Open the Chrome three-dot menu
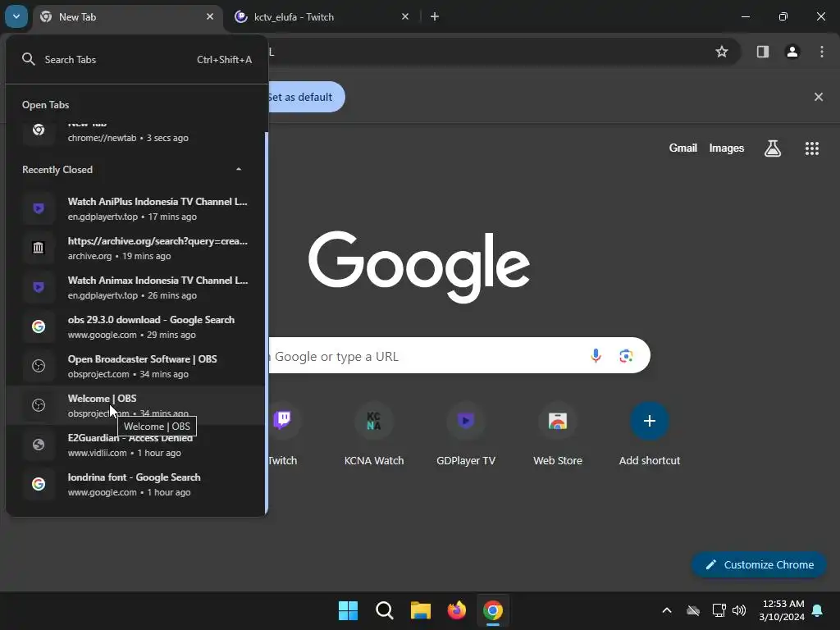The width and height of the screenshot is (840, 630). 822,52
